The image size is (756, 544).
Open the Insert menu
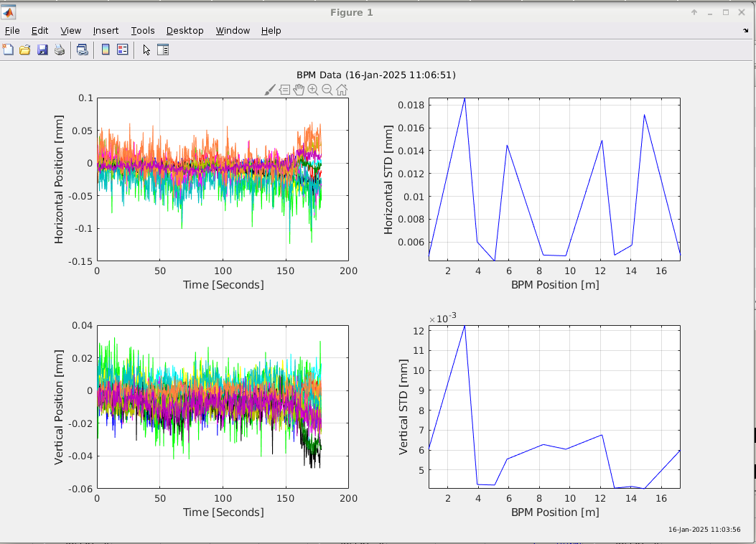[106, 31]
